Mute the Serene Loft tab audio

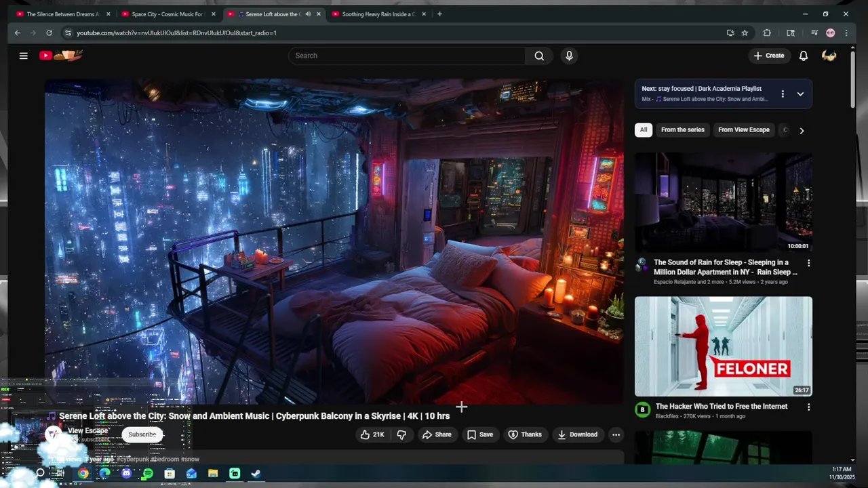[308, 14]
